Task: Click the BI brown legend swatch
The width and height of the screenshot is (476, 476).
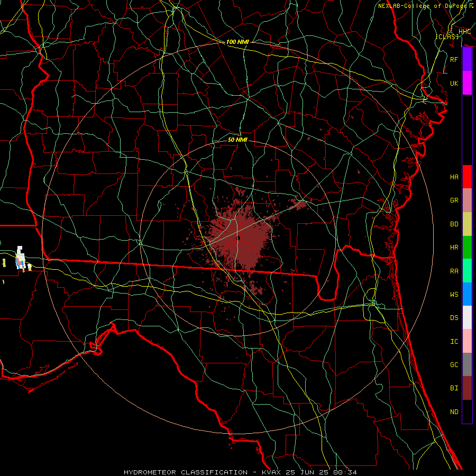Action: (467, 388)
